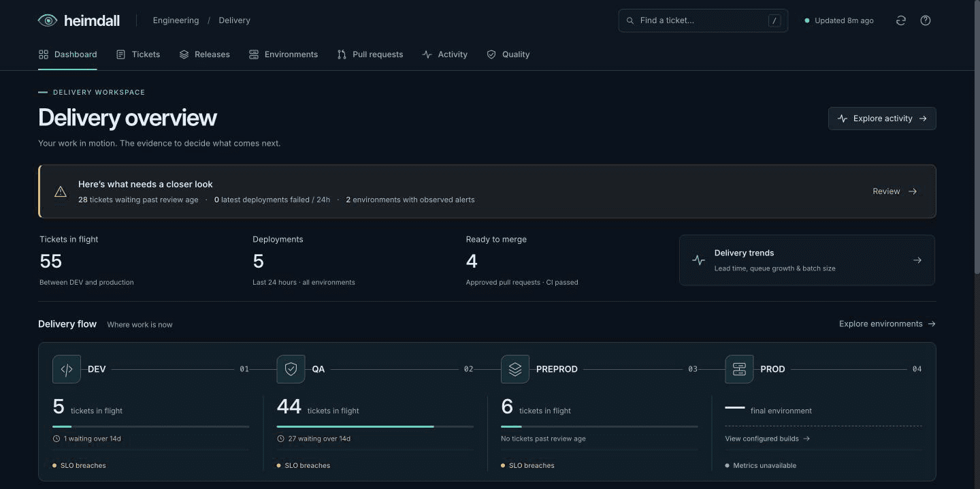
Task: Open the Delivery trends card
Action: [807, 260]
